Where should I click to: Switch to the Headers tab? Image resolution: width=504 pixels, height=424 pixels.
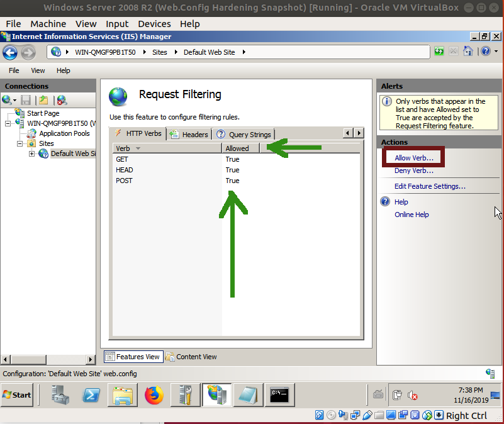pyautogui.click(x=189, y=135)
